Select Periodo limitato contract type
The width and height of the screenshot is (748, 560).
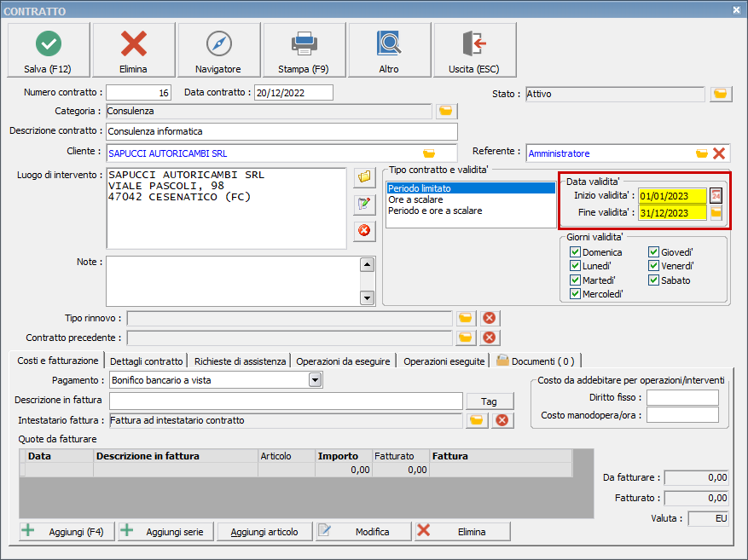470,188
